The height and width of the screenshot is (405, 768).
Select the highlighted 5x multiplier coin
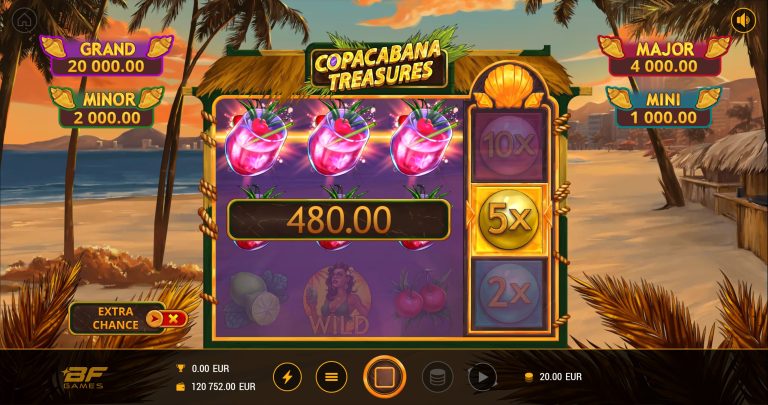508,220
